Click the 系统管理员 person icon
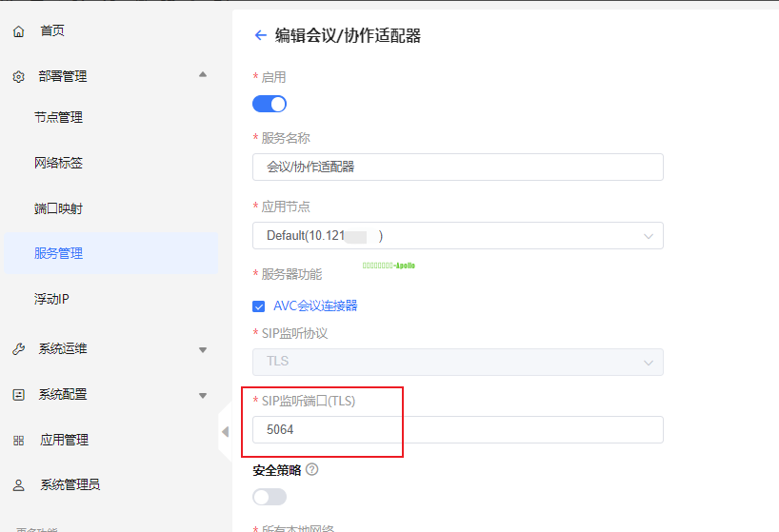This screenshot has width=779, height=532. coord(19,485)
